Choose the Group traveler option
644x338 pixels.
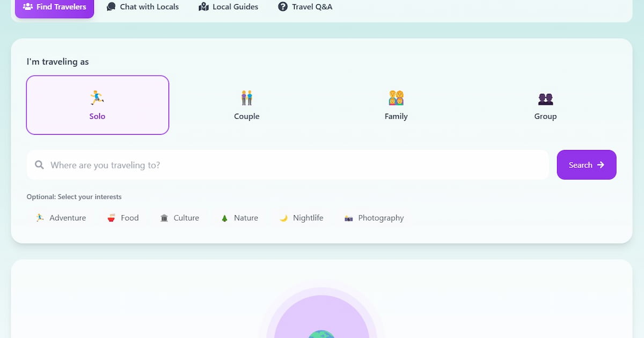[545, 105]
